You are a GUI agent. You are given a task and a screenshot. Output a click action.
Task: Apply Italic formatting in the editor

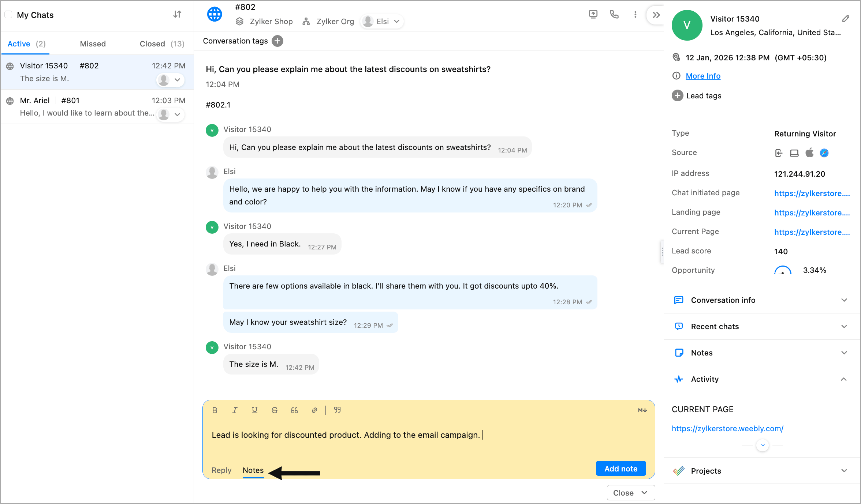click(235, 410)
